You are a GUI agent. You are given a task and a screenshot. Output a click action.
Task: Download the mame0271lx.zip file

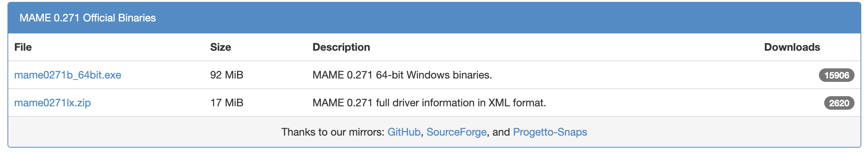click(x=52, y=103)
